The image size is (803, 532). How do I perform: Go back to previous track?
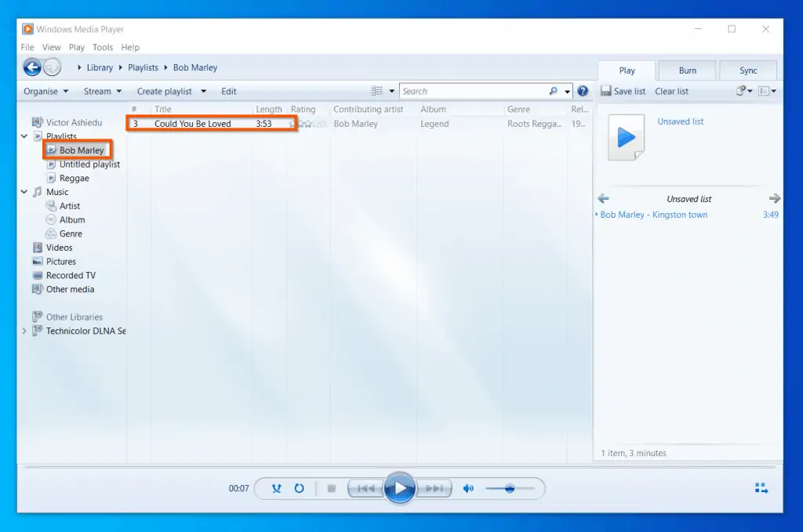(365, 487)
